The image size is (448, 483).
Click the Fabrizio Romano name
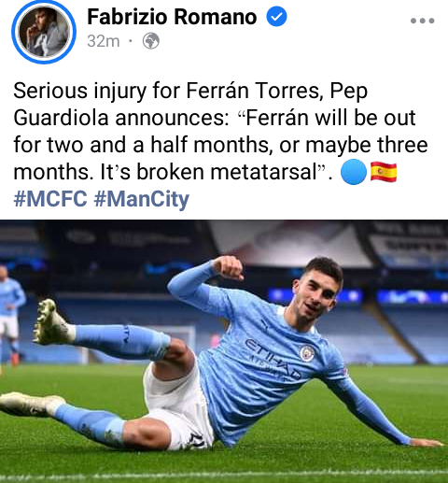pyautogui.click(x=172, y=17)
